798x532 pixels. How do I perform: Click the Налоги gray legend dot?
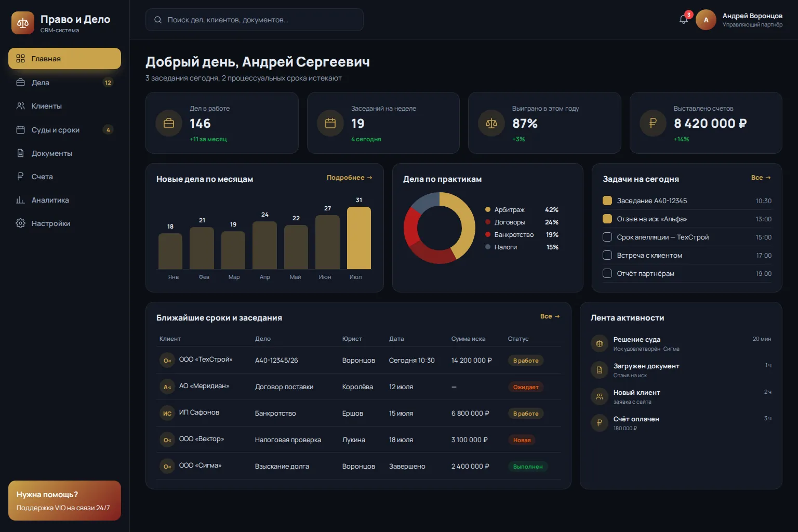click(488, 247)
